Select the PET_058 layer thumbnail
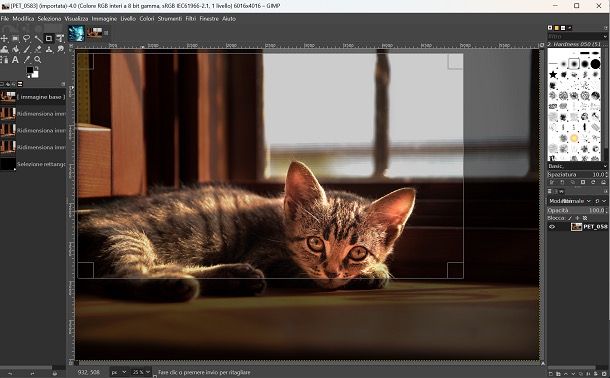Image resolution: width=610 pixels, height=378 pixels. [x=576, y=227]
